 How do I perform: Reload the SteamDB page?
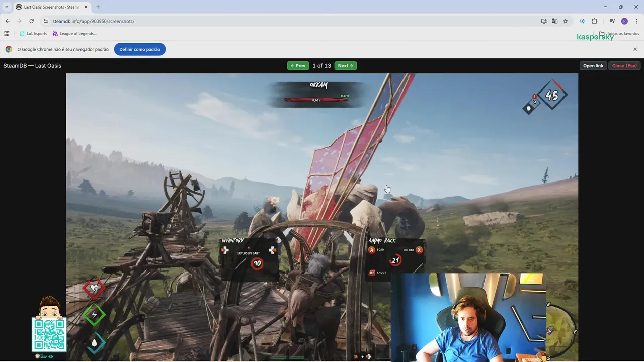pyautogui.click(x=31, y=21)
